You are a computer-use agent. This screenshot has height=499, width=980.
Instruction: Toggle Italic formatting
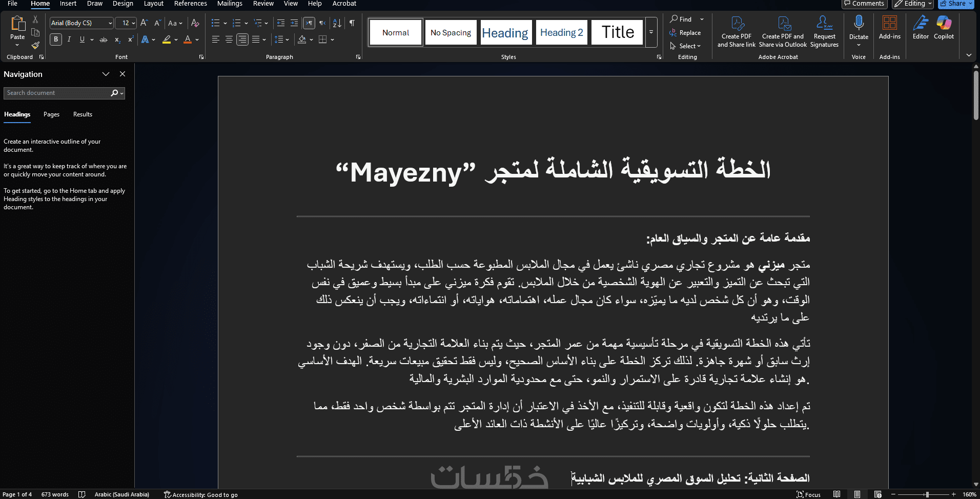point(69,39)
